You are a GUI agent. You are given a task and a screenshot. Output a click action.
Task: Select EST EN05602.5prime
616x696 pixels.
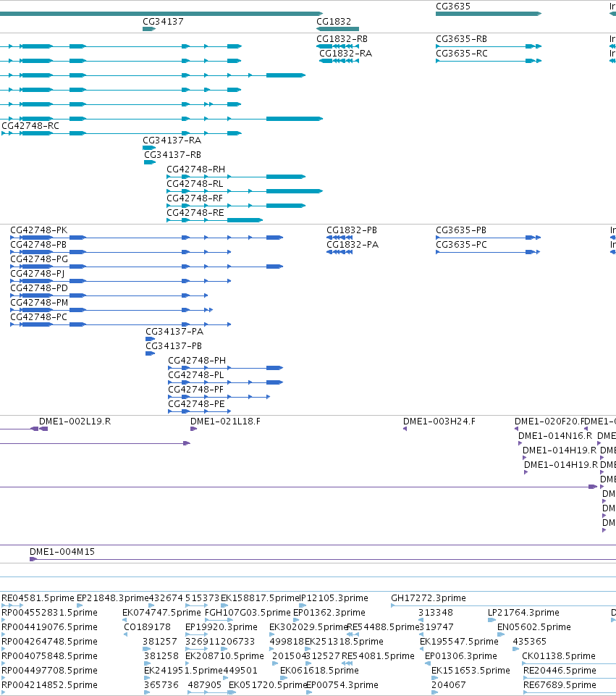534,627
